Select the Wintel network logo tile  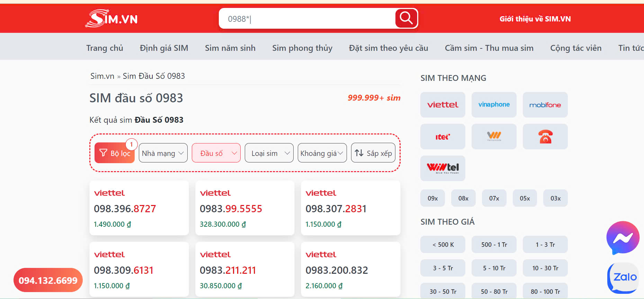[443, 168]
